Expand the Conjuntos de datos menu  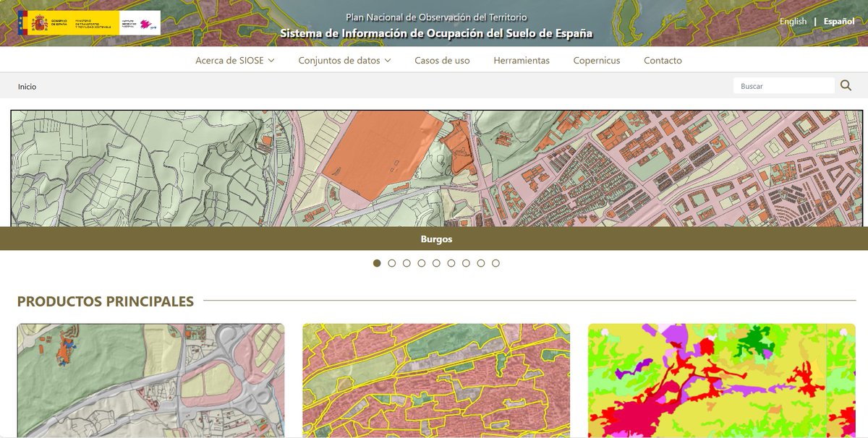pyautogui.click(x=344, y=61)
